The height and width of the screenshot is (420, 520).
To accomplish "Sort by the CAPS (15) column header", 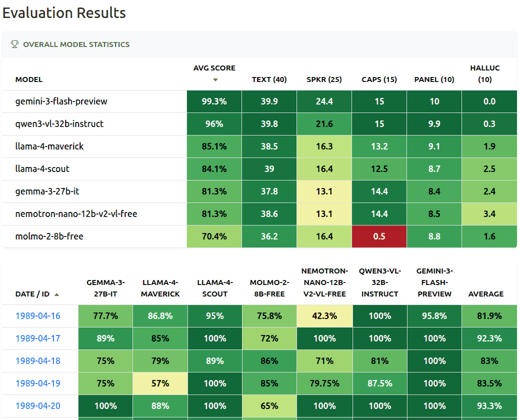I will click(379, 79).
